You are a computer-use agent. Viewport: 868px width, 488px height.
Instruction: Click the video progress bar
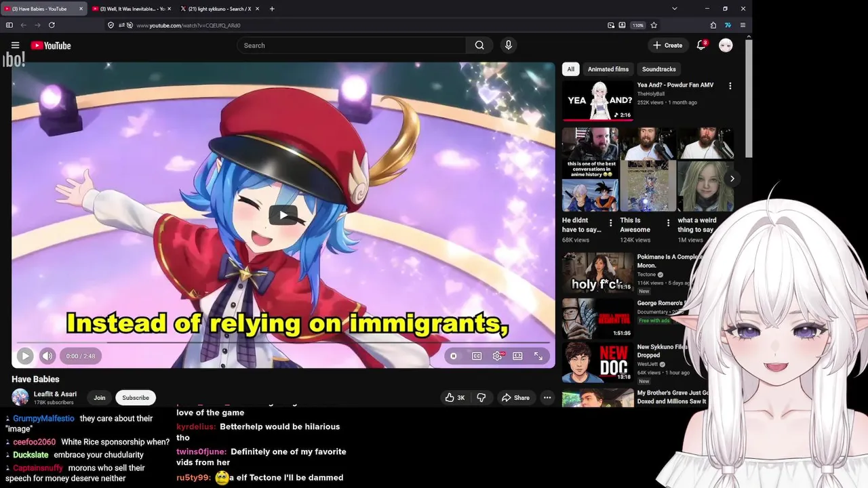283,343
